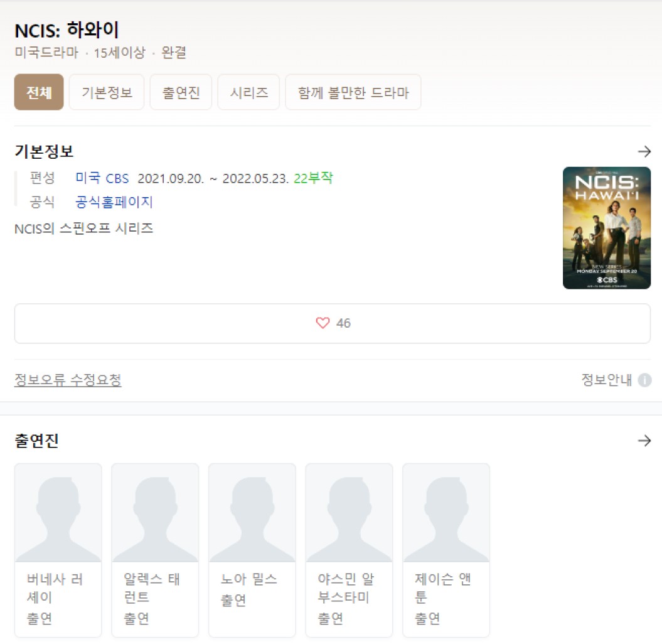Click the NCIS: 하와이 title
The image size is (662, 644).
pyautogui.click(x=67, y=30)
